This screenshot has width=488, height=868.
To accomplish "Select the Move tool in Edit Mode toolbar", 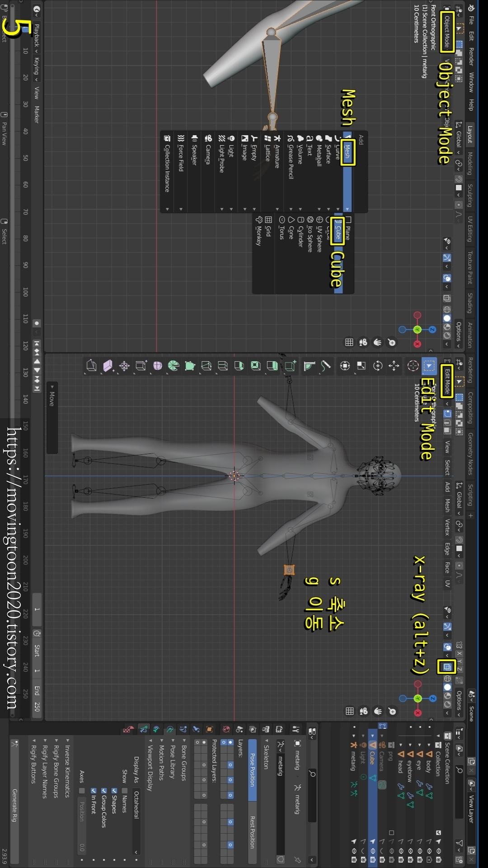I will pyautogui.click(x=394, y=366).
